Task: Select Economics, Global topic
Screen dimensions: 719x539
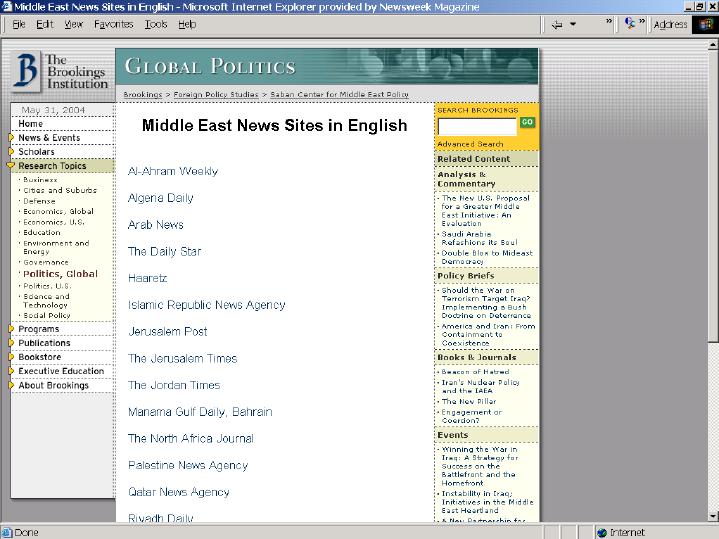Action: 58,211
